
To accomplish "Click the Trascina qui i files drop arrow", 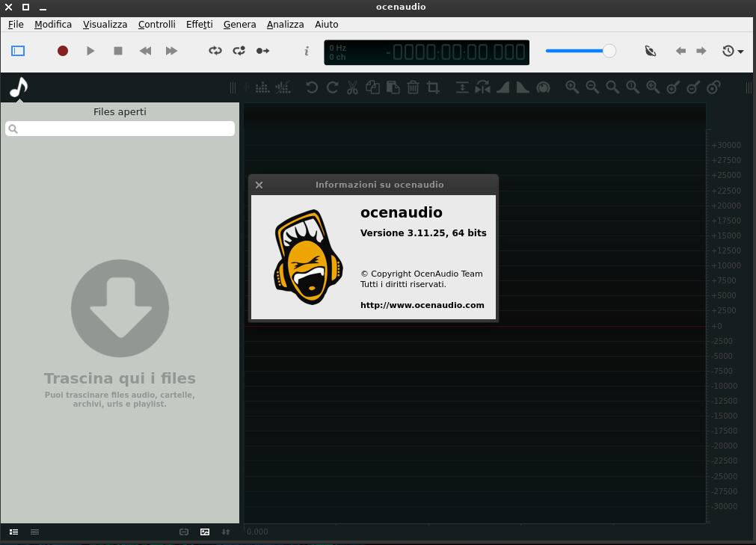I will 120,309.
